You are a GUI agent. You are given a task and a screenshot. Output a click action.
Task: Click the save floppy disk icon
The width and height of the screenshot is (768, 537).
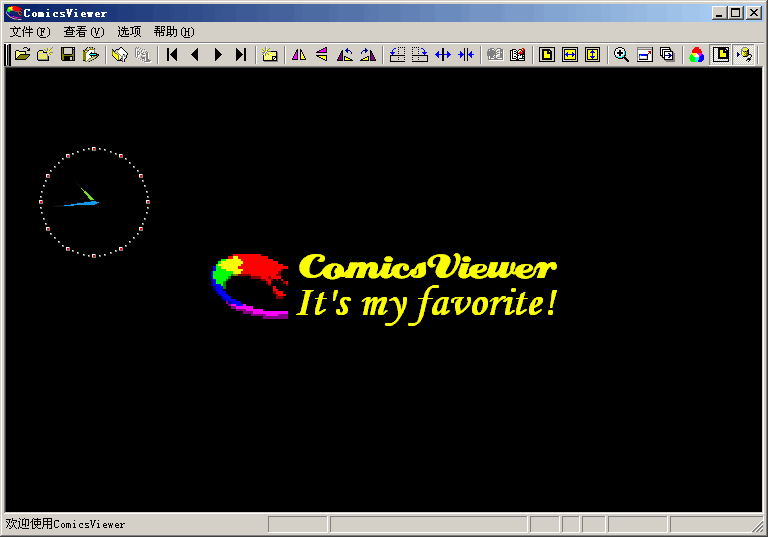click(x=68, y=55)
